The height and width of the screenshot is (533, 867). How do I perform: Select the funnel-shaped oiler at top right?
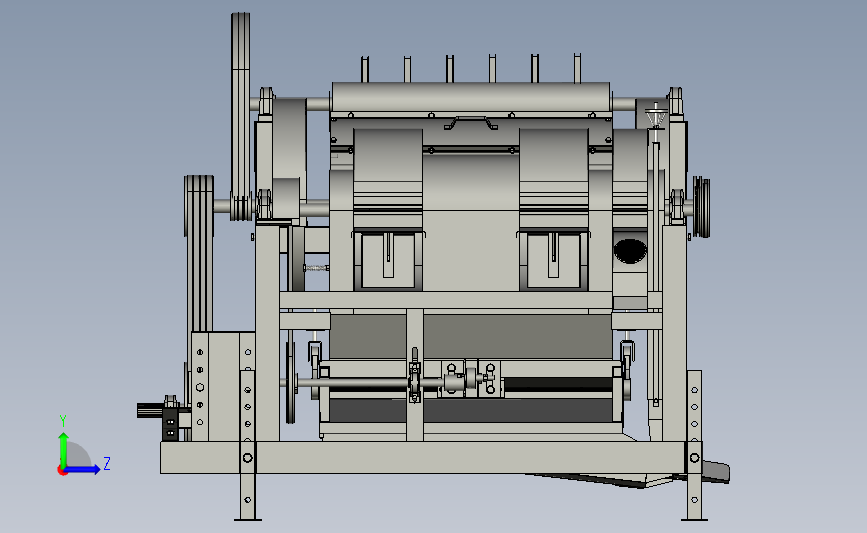(656, 116)
